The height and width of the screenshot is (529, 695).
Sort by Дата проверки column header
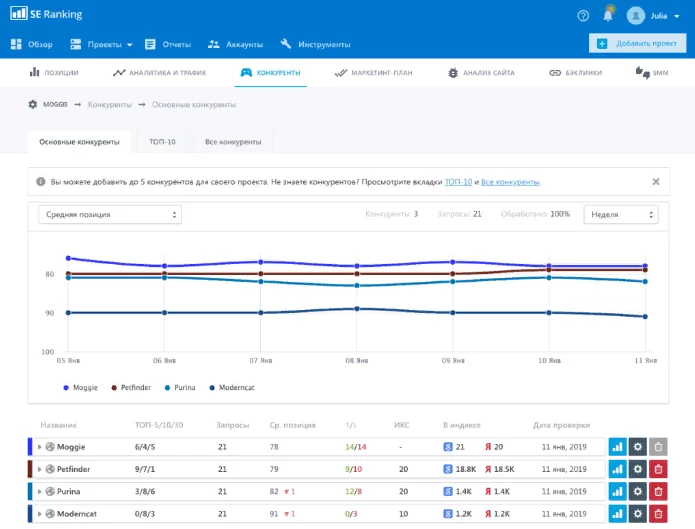(561, 425)
